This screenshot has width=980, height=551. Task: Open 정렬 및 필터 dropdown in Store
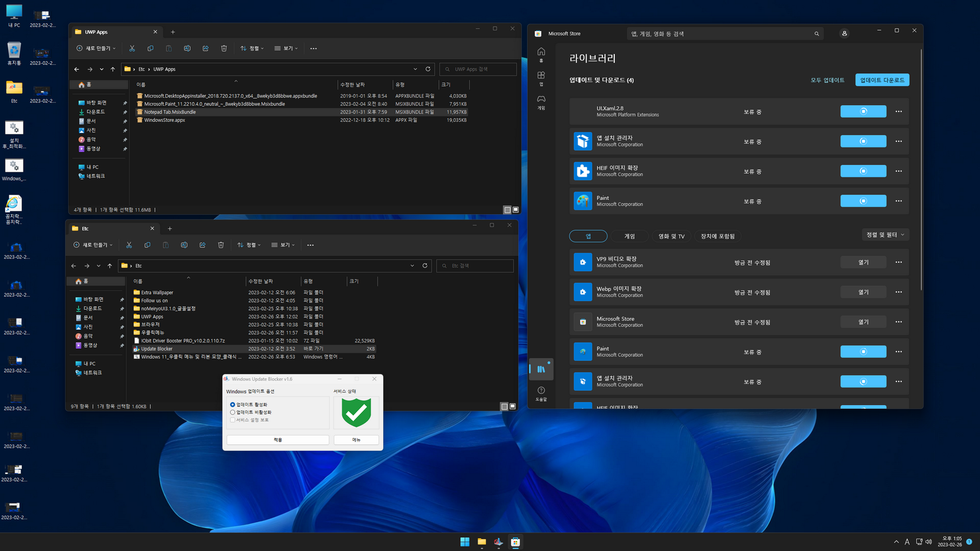(x=885, y=234)
